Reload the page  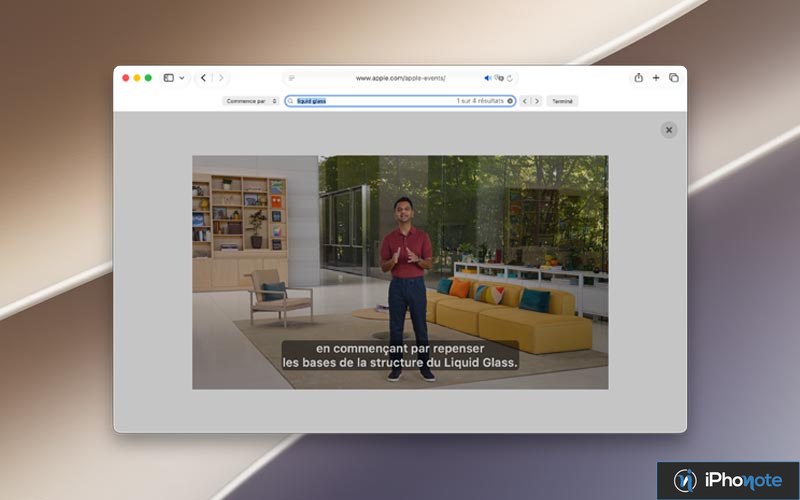click(x=510, y=78)
